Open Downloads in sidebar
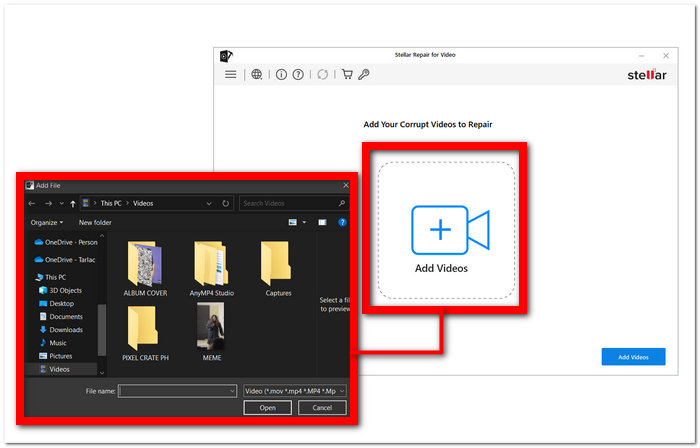 [x=61, y=330]
